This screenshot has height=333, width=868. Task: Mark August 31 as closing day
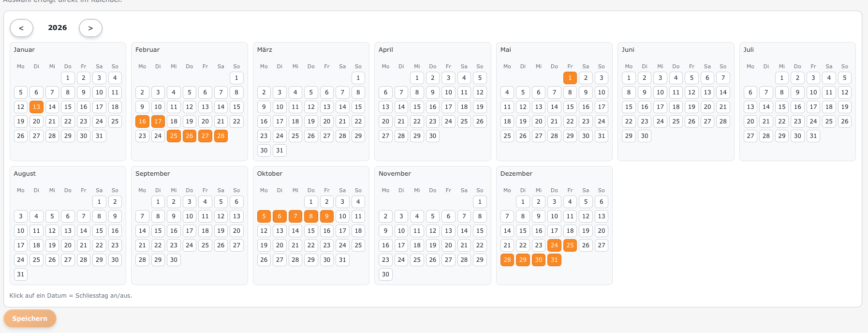point(21,274)
